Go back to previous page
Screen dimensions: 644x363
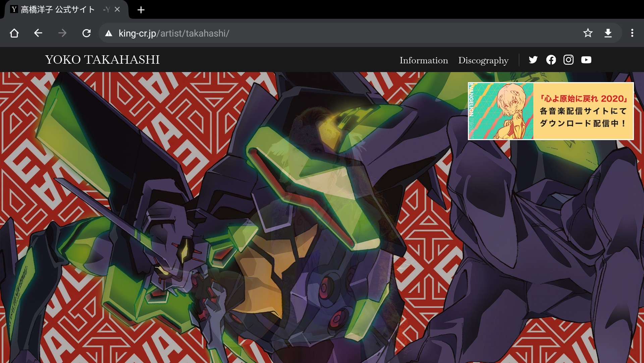coord(38,33)
